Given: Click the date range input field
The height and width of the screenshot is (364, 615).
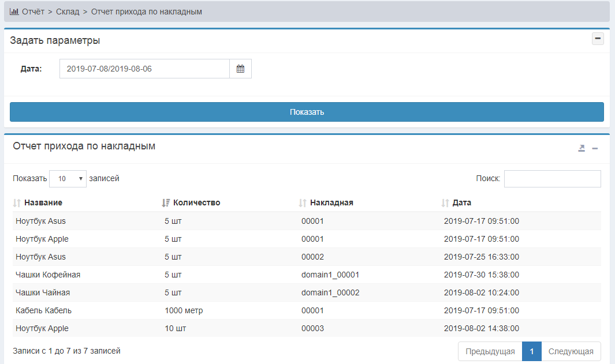Looking at the screenshot, I should coord(144,69).
